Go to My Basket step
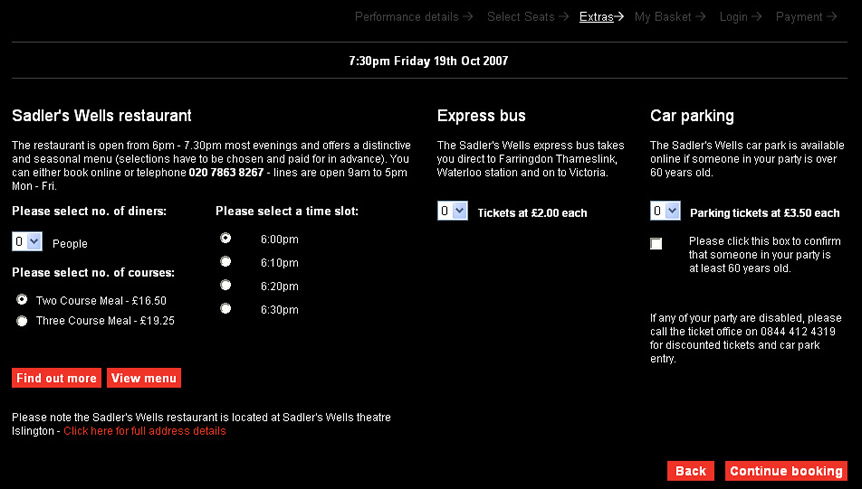This screenshot has width=862, height=489. [670, 17]
